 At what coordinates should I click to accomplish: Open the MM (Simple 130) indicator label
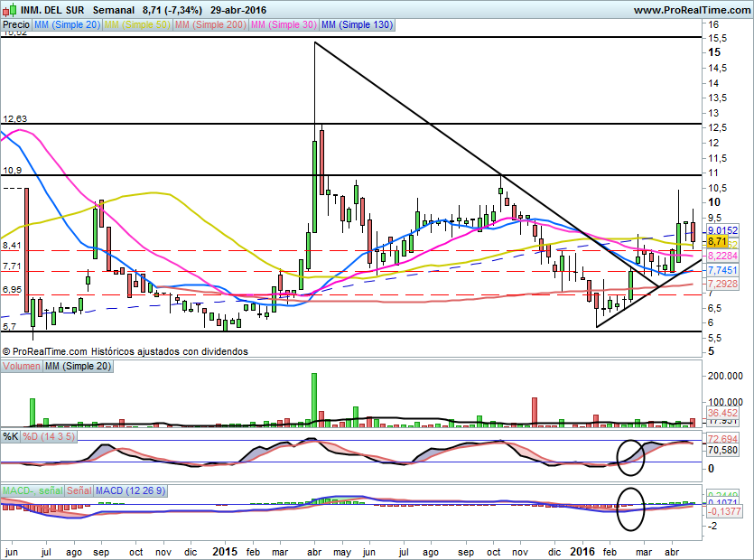[x=357, y=24]
